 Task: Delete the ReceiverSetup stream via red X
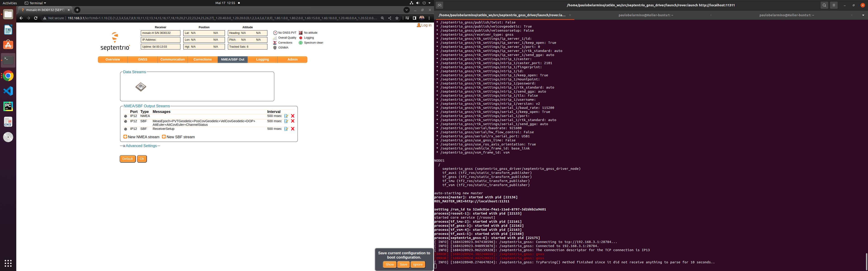coord(292,128)
